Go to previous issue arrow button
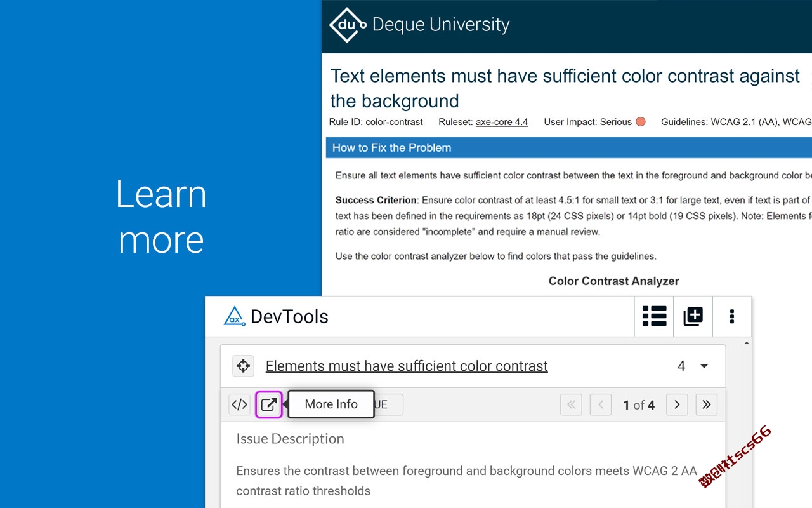 [x=601, y=404]
